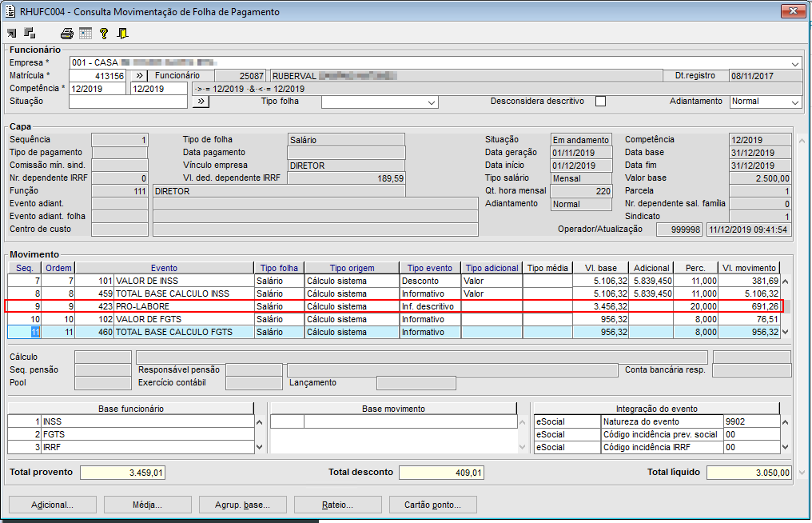Expand the Empresa dropdown
This screenshot has width=812, height=523.
pos(794,63)
